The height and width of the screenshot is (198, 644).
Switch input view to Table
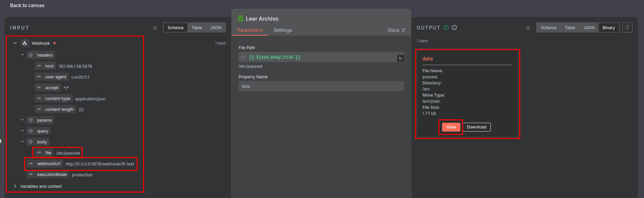pos(197,28)
